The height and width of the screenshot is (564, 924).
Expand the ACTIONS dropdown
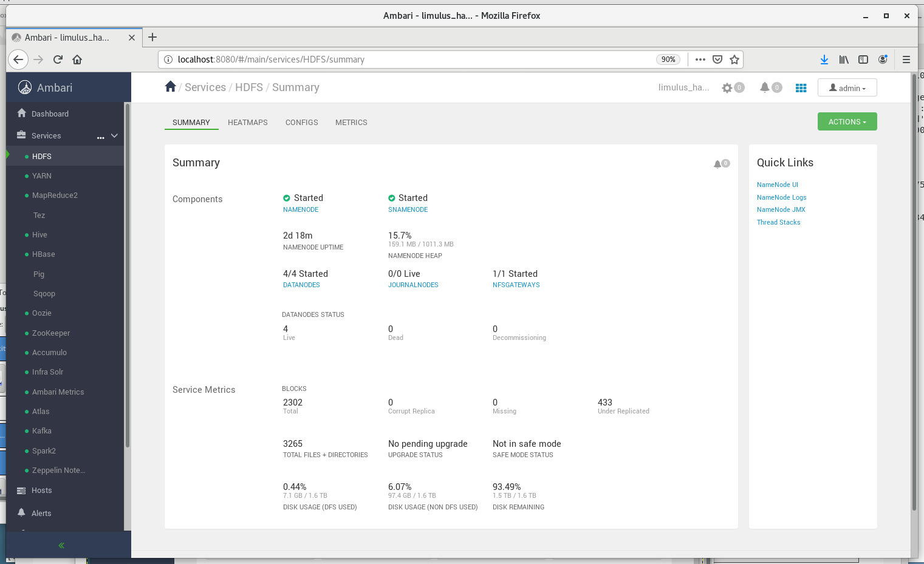tap(847, 122)
